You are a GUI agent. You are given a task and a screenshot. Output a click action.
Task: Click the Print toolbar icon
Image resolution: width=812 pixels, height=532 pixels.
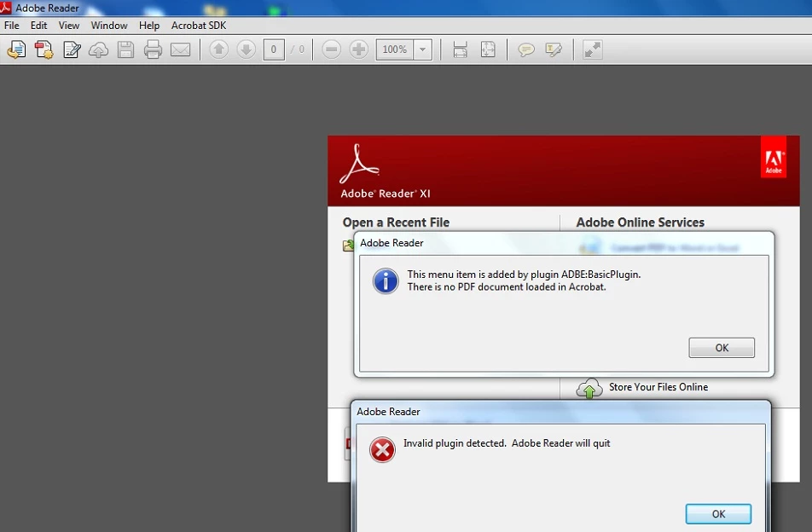[x=153, y=49]
